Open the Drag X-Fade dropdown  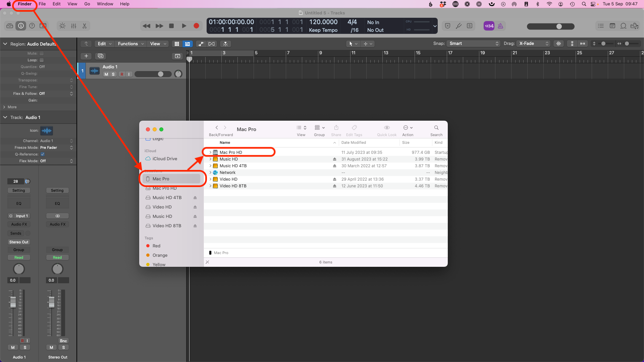(533, 43)
